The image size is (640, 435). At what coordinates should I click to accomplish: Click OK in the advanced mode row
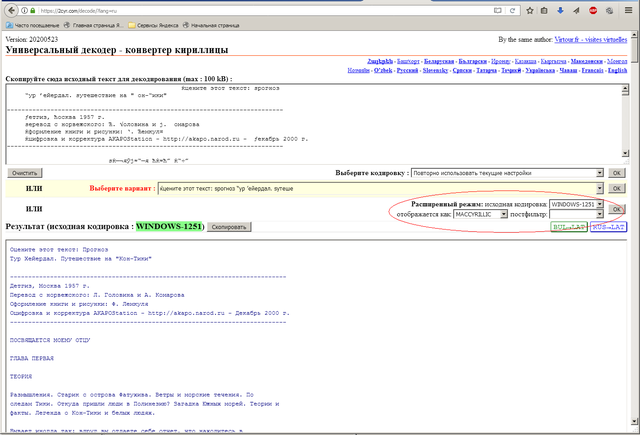click(x=617, y=209)
